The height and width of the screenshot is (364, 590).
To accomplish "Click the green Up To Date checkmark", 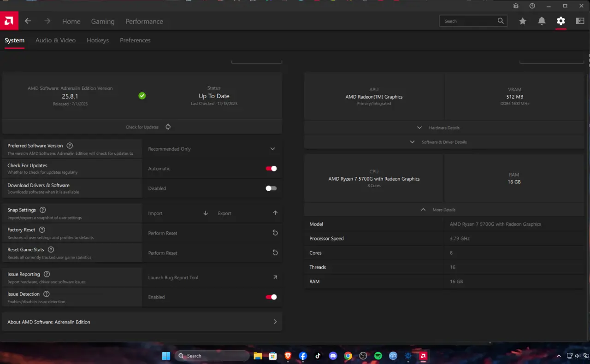I will [142, 96].
